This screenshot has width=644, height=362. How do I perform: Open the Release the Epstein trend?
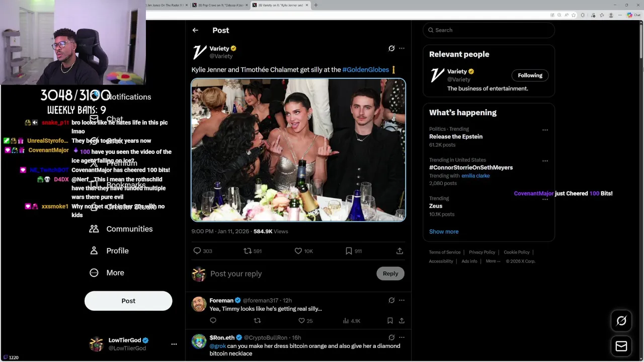click(456, 137)
